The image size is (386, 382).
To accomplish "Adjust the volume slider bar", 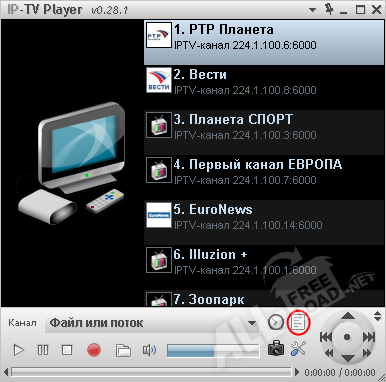I will (213, 351).
